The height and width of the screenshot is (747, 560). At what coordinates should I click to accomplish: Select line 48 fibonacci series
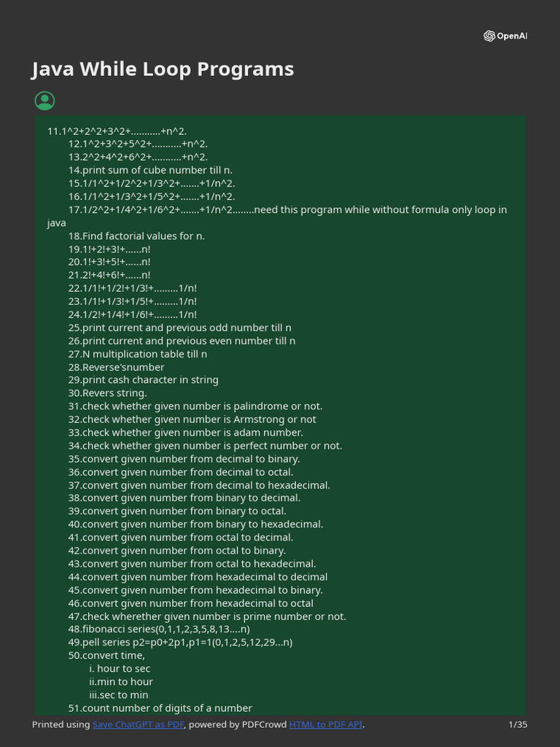pos(159,630)
